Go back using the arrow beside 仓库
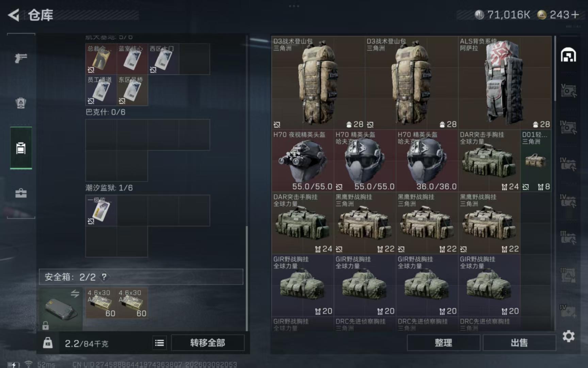Image resolution: width=588 pixels, height=368 pixels. (14, 15)
